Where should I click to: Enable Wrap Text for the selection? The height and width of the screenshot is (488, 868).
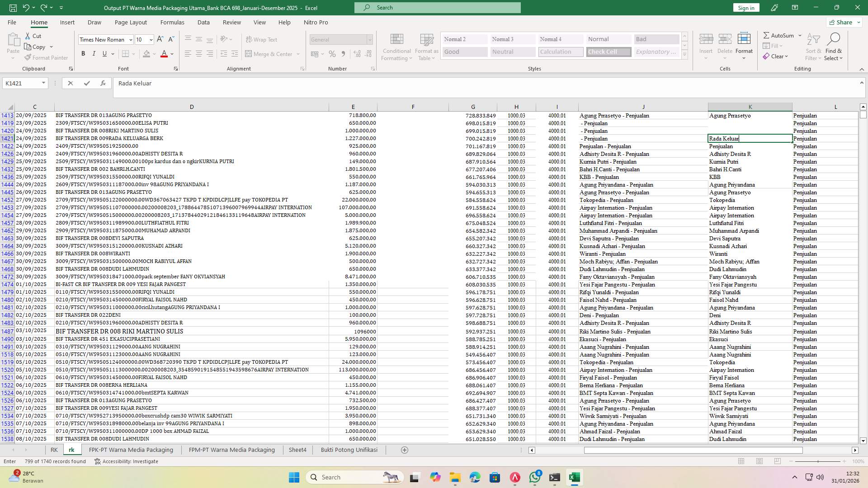tap(261, 39)
